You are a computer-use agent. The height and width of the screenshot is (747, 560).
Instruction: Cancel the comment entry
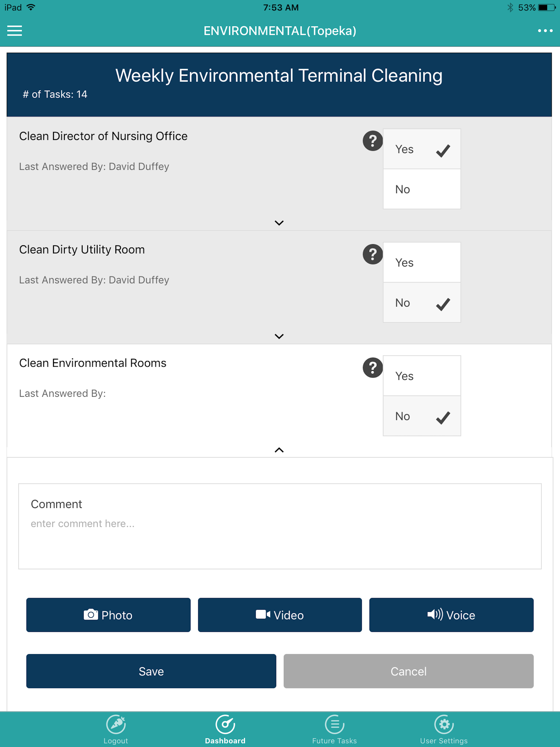coord(409,671)
